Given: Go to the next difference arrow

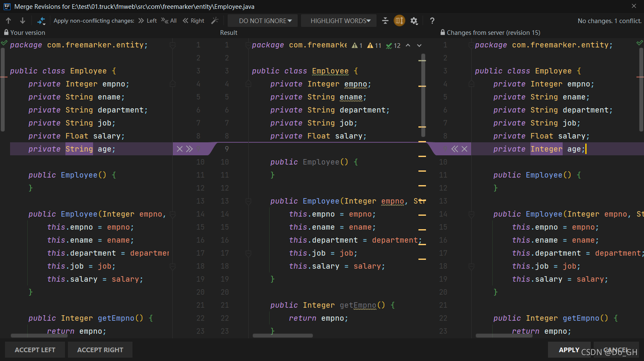Looking at the screenshot, I should pos(23,21).
